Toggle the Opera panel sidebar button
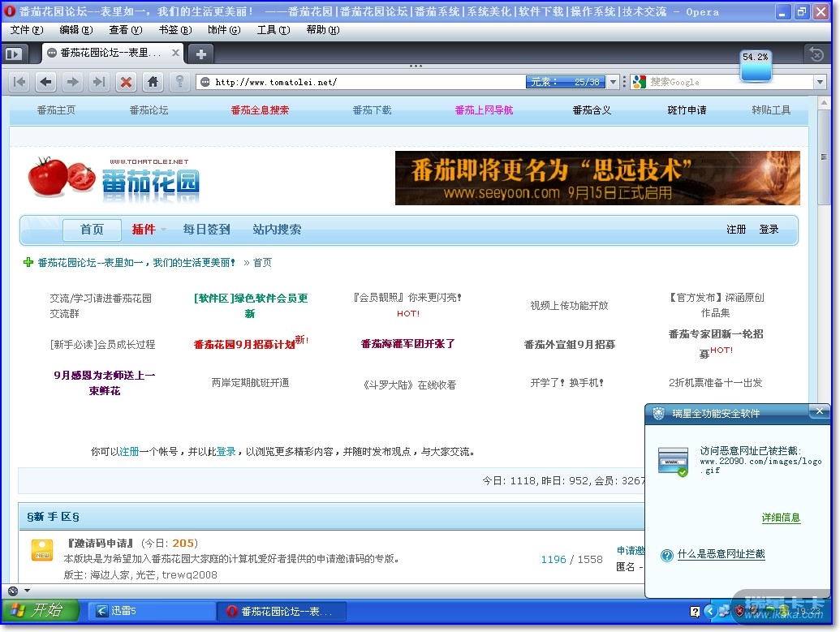840x632 pixels. click(x=14, y=54)
